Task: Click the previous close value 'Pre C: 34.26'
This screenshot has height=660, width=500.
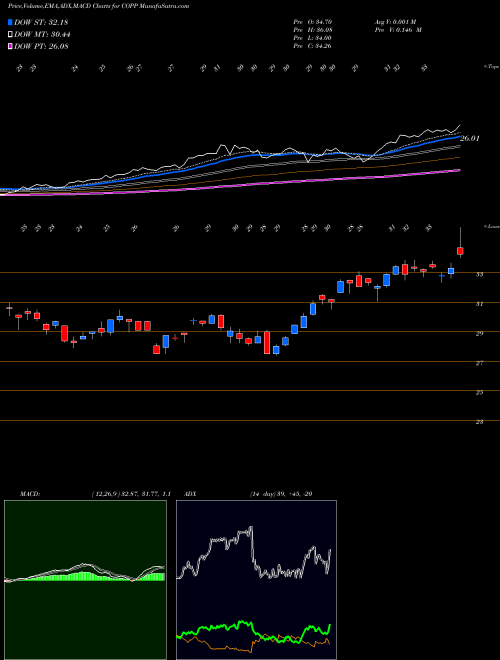Action: click(x=313, y=46)
